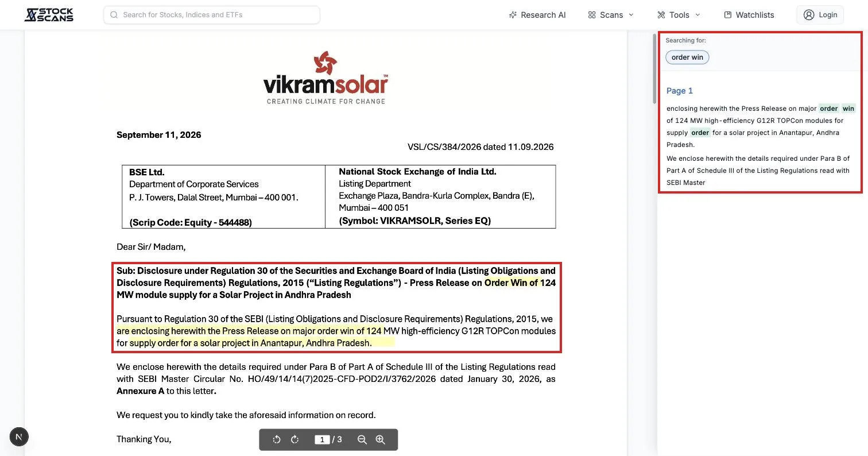Viewport: 868px width, 456px height.
Task: Click 'Department of Corporate Services' line
Action: 194,184
